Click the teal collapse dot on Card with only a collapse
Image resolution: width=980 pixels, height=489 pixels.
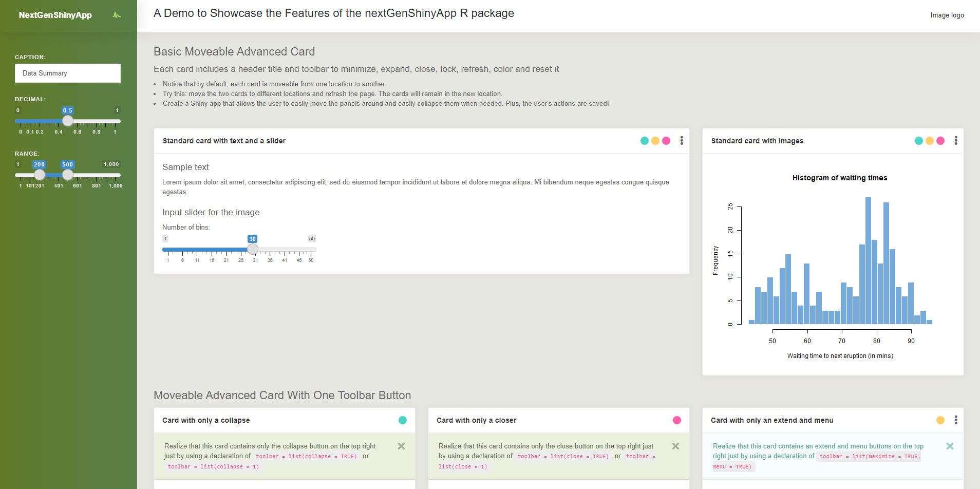[x=403, y=420]
